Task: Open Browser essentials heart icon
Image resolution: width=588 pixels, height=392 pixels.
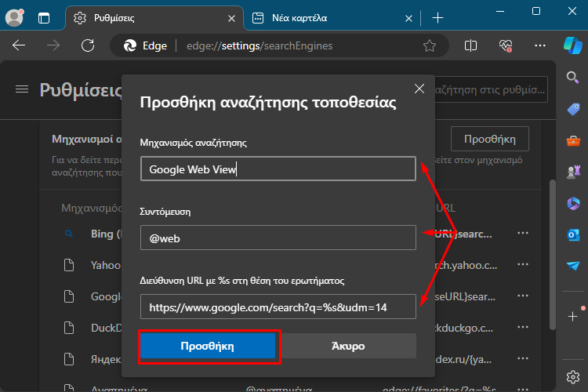Action: [x=506, y=45]
